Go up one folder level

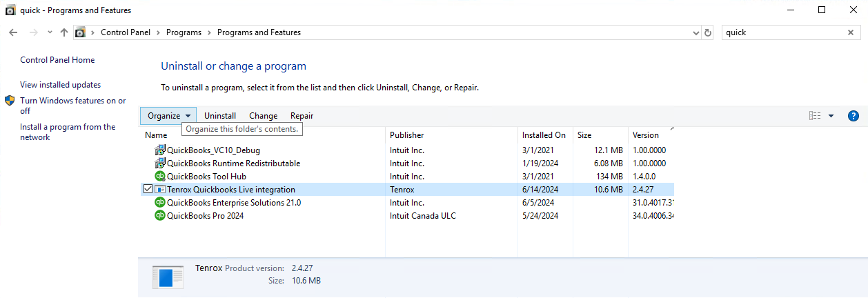coord(64,32)
